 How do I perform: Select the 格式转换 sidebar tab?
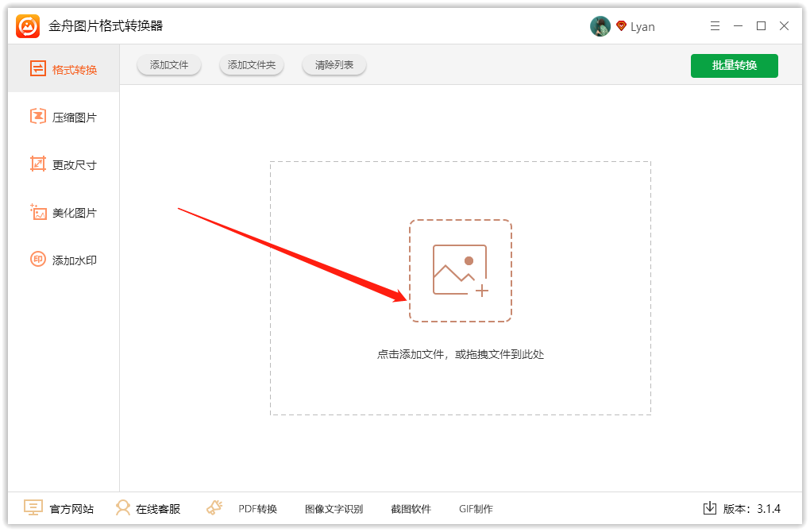coord(64,69)
